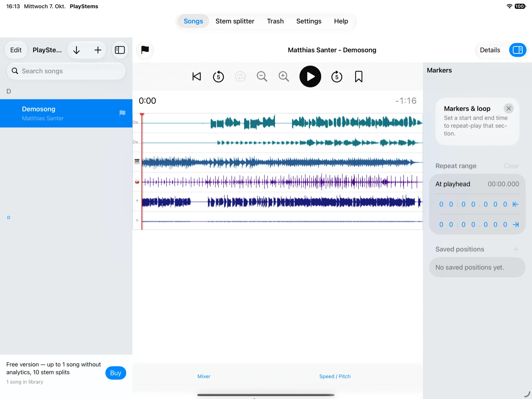532x399 pixels.
Task: Open the Songs tab
Action: tap(193, 21)
